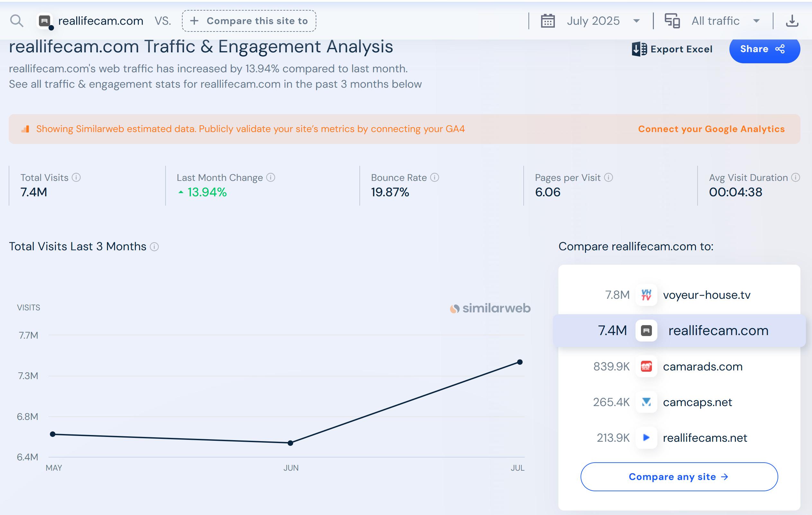
Task: Click info icon next to Total Visits Last 3 Months
Action: pyautogui.click(x=154, y=247)
